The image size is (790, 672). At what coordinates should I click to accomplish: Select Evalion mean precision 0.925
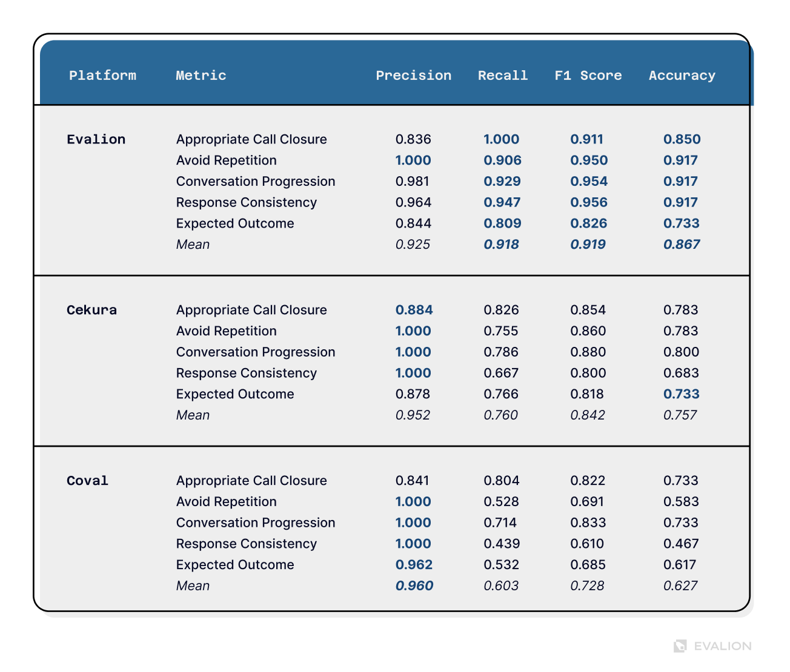[x=413, y=245]
